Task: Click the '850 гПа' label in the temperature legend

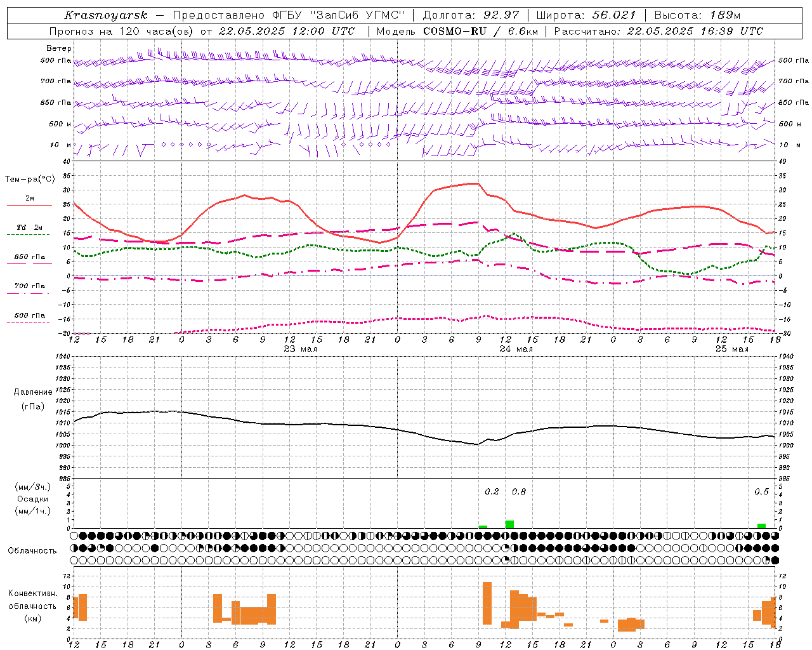Action: [x=29, y=257]
